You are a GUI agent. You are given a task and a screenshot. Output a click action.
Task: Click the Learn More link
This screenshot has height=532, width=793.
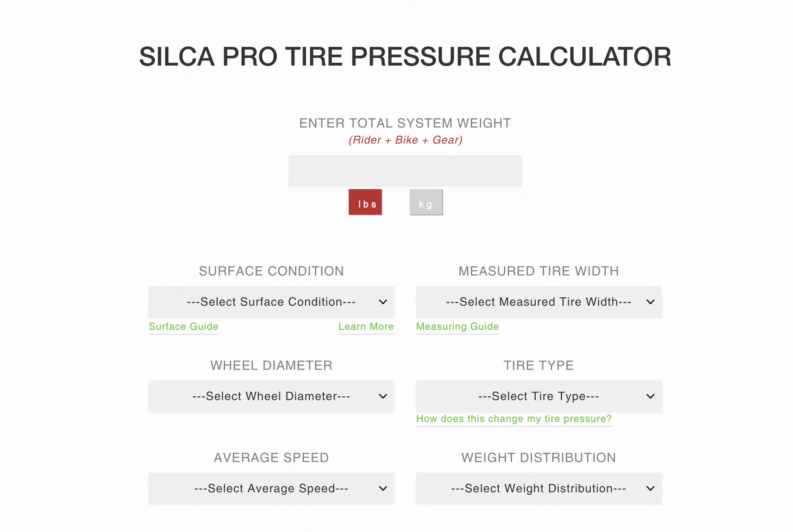pyautogui.click(x=366, y=326)
